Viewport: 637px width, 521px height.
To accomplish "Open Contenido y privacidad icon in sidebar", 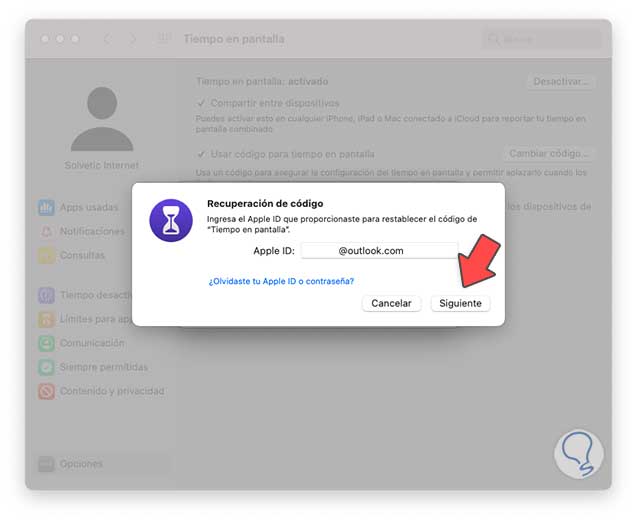I will pos(46,391).
